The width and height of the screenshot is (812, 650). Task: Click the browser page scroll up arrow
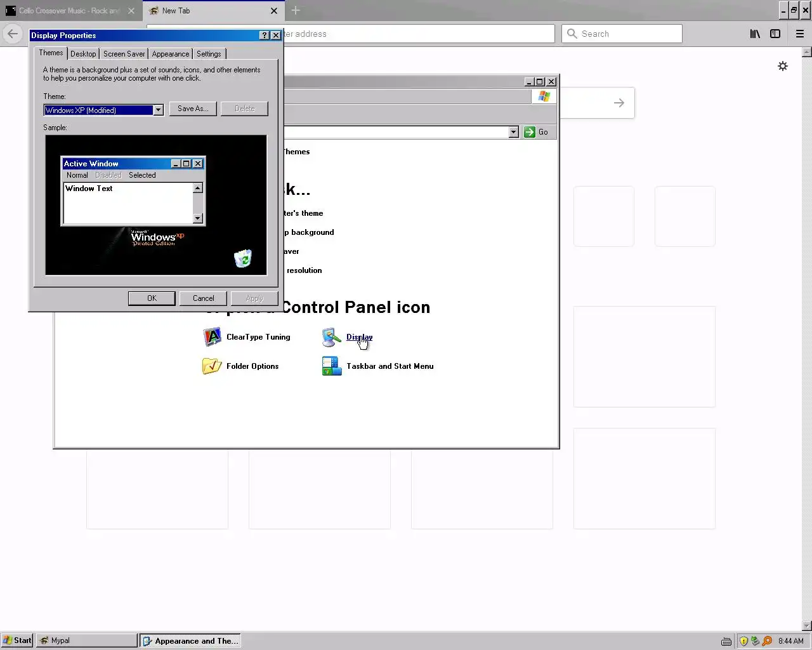click(x=807, y=51)
